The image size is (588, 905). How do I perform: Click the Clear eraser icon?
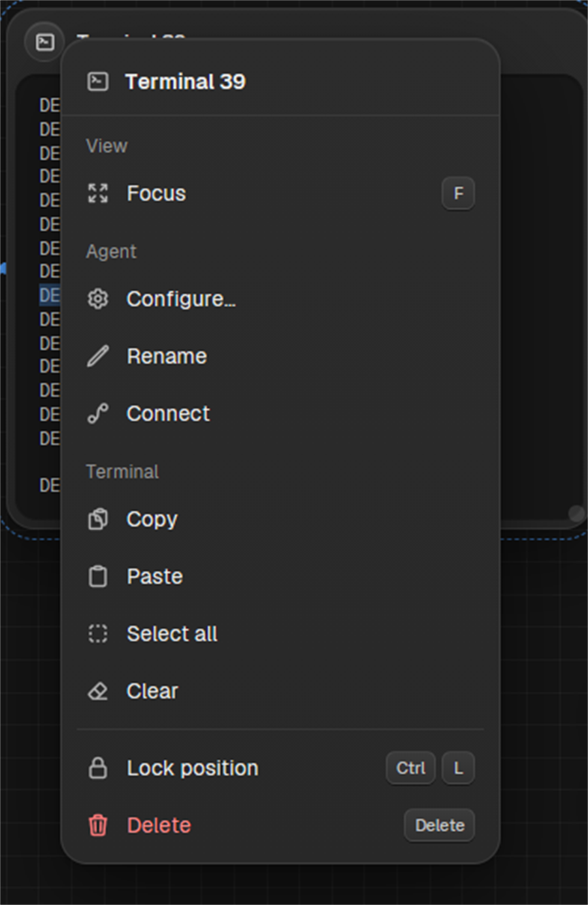click(x=98, y=691)
